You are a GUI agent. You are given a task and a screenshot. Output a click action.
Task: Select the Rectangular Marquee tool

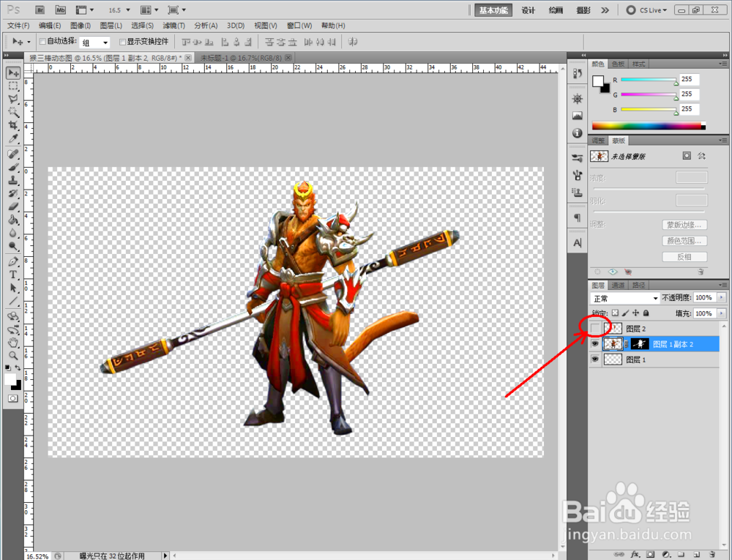(13, 86)
